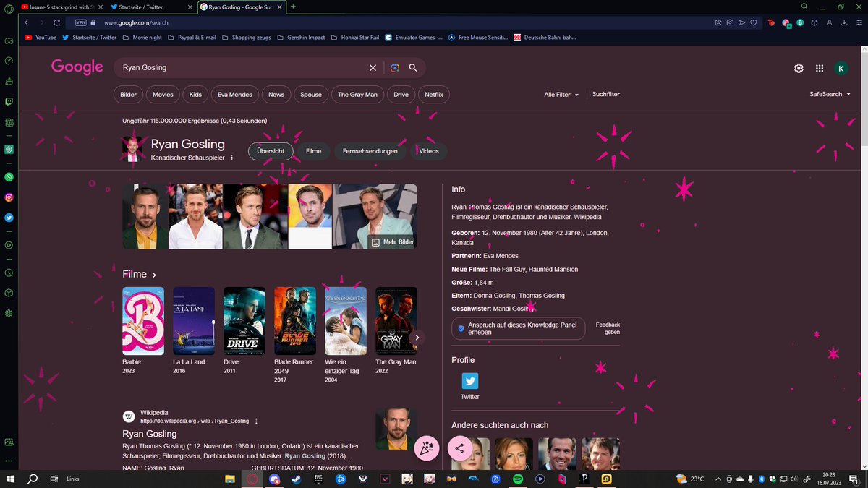Submit search with magnifying glass icon
Image resolution: width=868 pixels, height=488 pixels.
[x=413, y=68]
